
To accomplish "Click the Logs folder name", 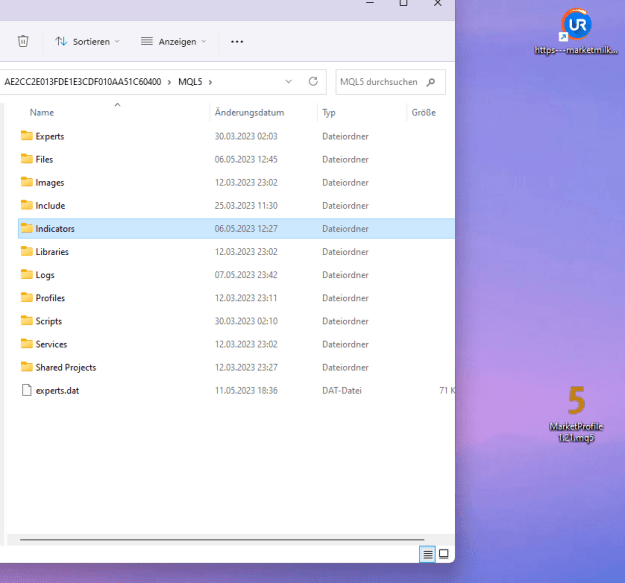I will click(45, 275).
